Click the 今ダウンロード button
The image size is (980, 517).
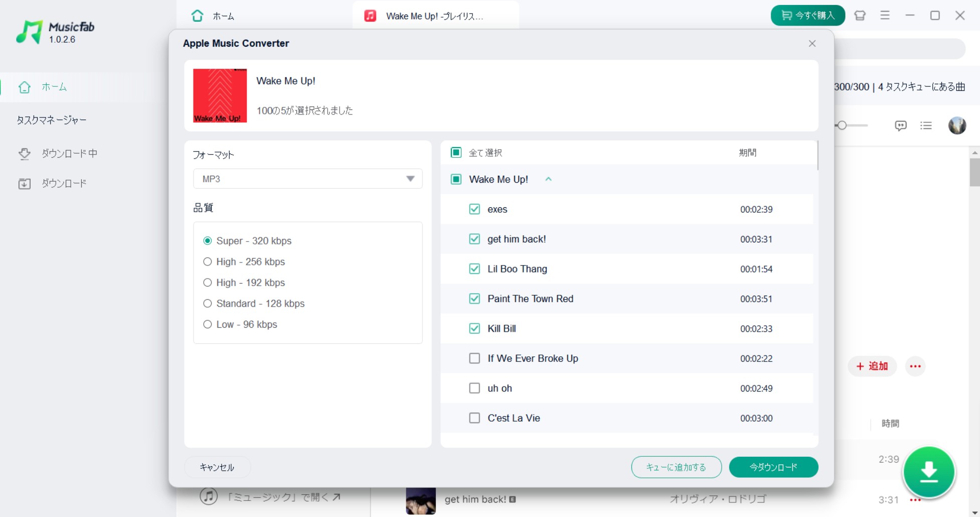(773, 467)
